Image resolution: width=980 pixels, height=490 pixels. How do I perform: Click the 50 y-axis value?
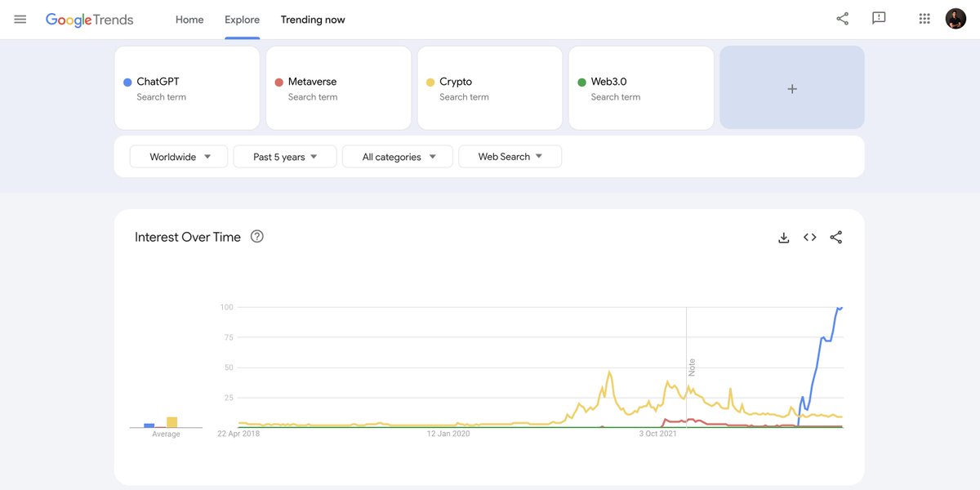point(229,367)
